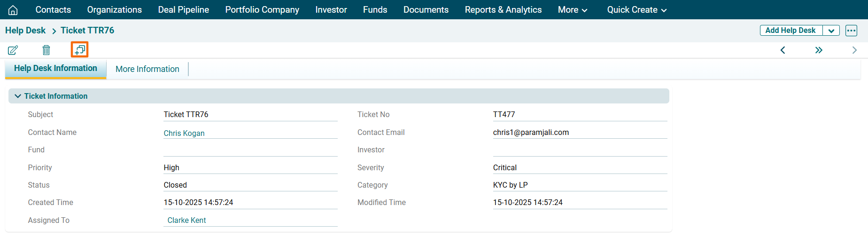
Task: Open the Clarke Kent assignee link
Action: tap(186, 220)
